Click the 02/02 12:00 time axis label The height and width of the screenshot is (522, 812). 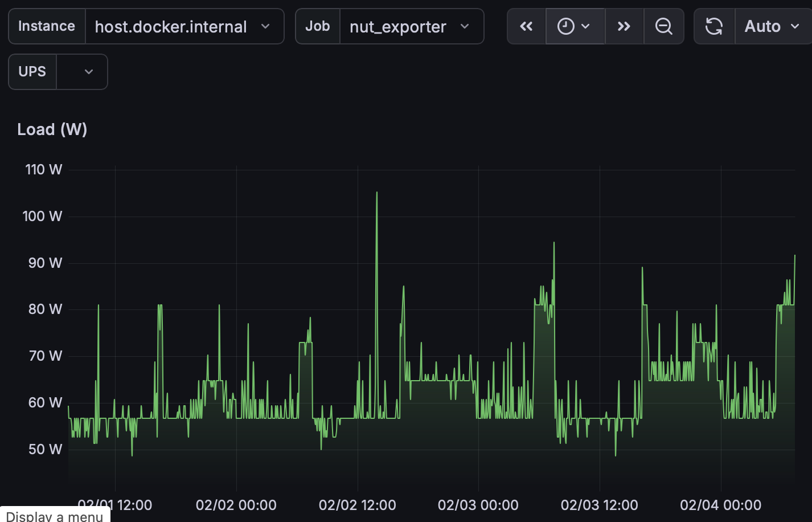(358, 505)
